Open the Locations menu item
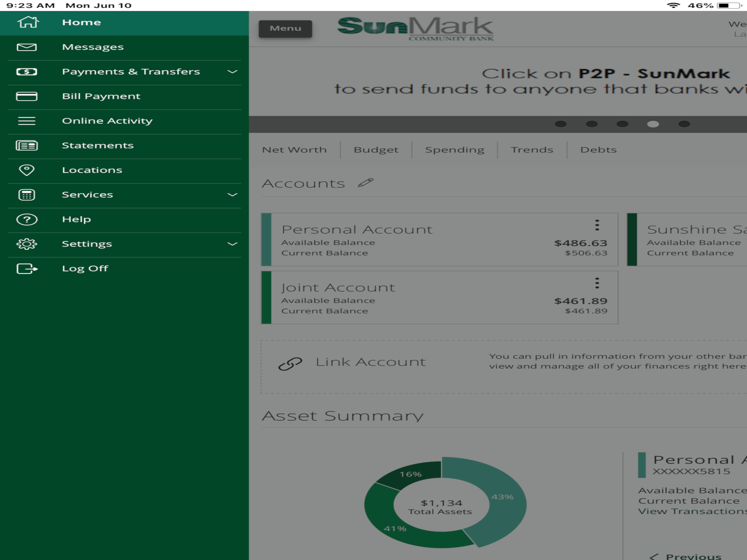 point(124,171)
